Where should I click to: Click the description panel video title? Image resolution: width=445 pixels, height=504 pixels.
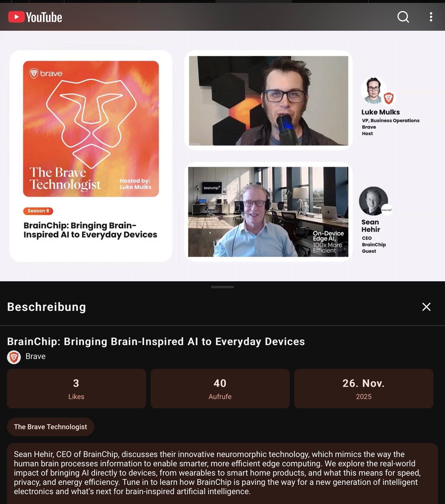point(156,341)
